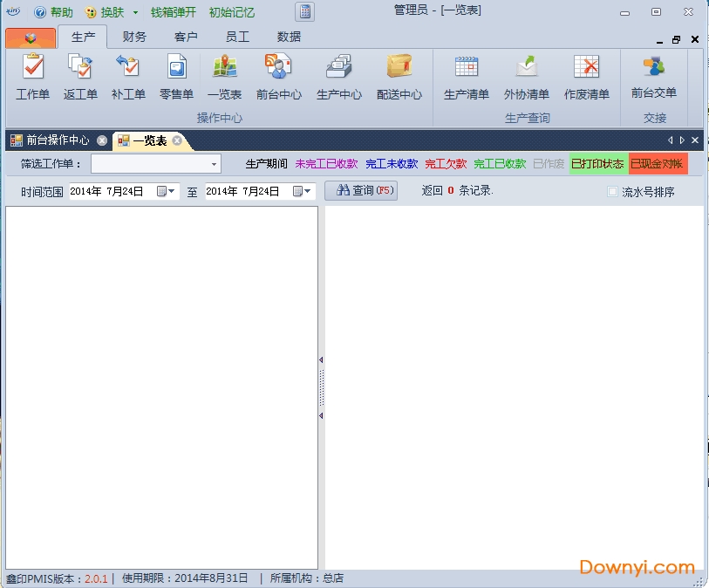Open the 配送中心 icon
709x588 pixels.
tap(399, 74)
